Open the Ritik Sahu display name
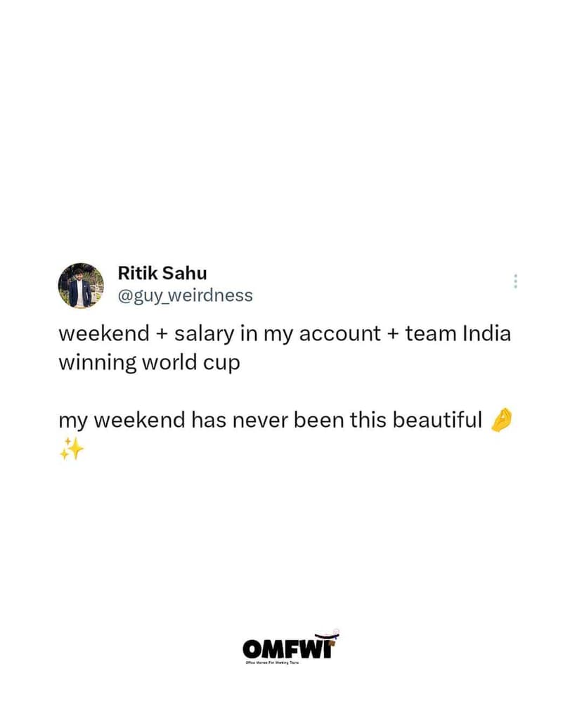 pos(162,273)
